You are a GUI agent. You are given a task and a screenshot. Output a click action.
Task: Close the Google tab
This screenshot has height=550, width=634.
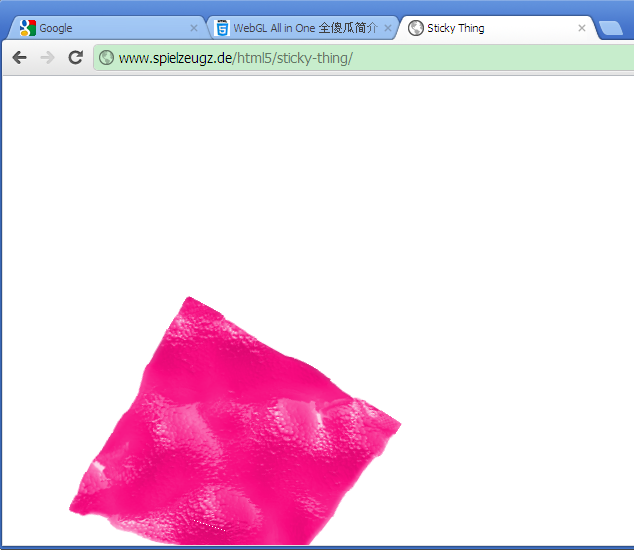194,28
